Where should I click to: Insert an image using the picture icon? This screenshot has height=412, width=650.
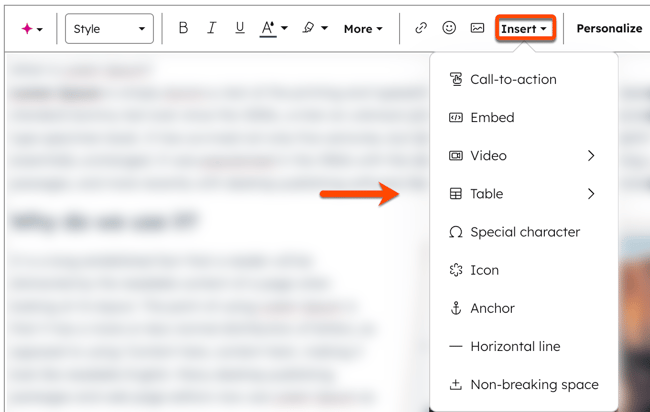[477, 28]
